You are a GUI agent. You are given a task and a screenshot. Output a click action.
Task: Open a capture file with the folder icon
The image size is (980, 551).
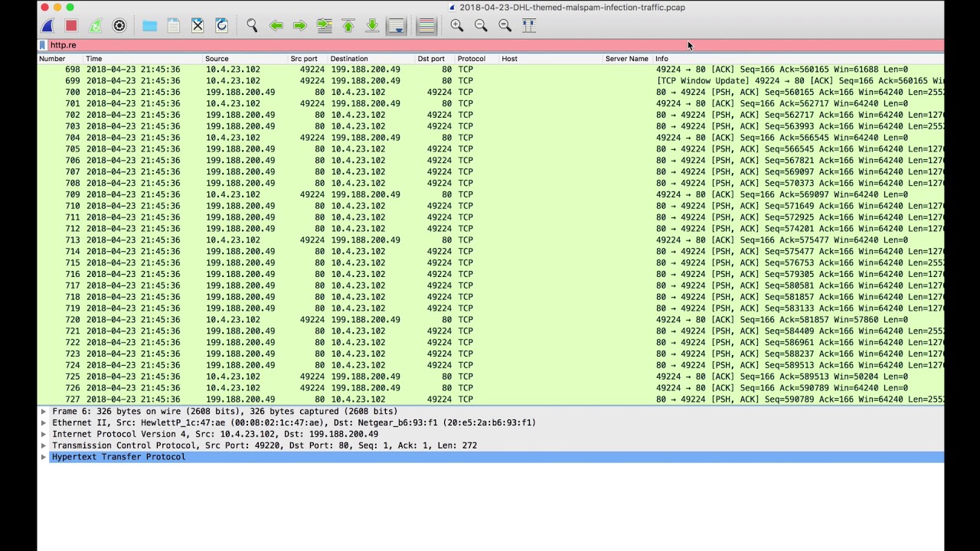pos(149,25)
